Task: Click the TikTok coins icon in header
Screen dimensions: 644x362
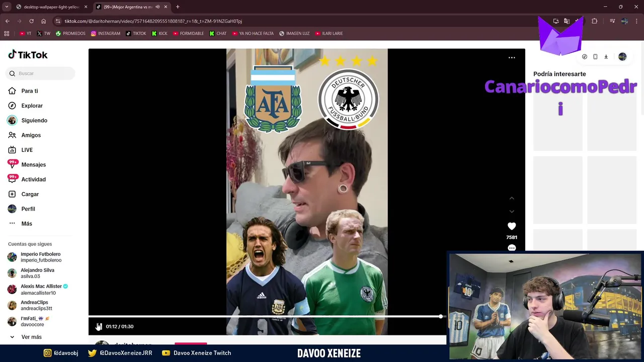Action: coord(585,57)
